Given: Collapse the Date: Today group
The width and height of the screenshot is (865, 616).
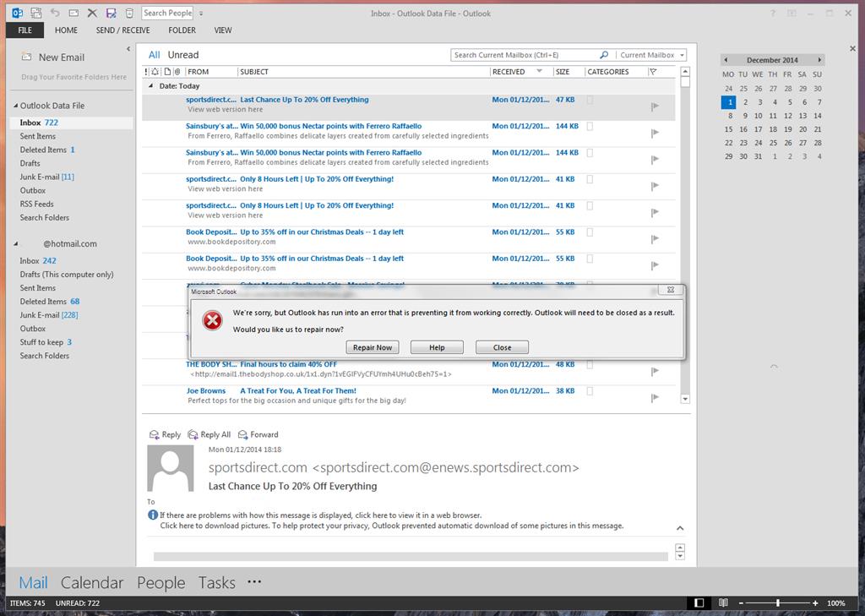Looking at the screenshot, I should [150, 86].
